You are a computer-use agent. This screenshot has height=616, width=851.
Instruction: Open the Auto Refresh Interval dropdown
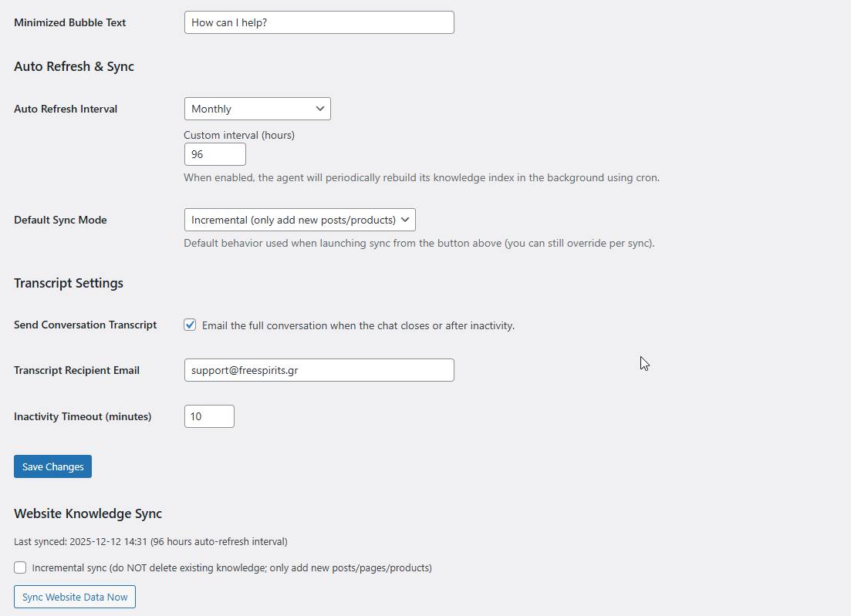tap(257, 109)
